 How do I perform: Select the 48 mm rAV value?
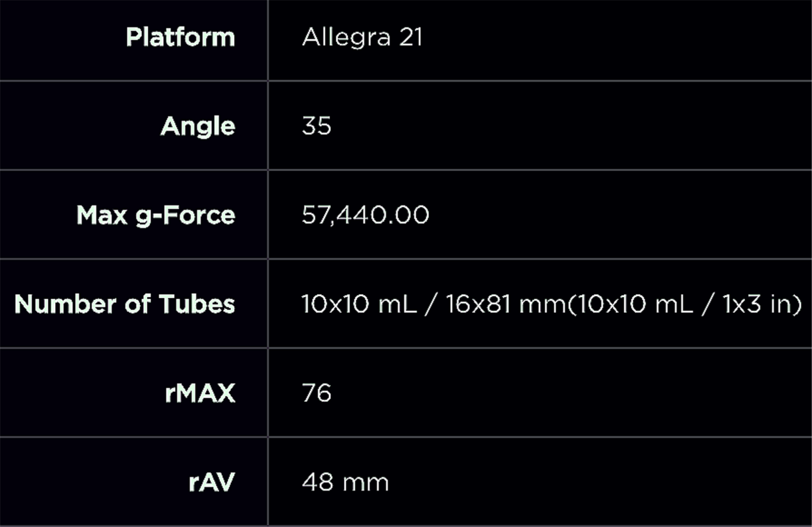pyautogui.click(x=345, y=482)
